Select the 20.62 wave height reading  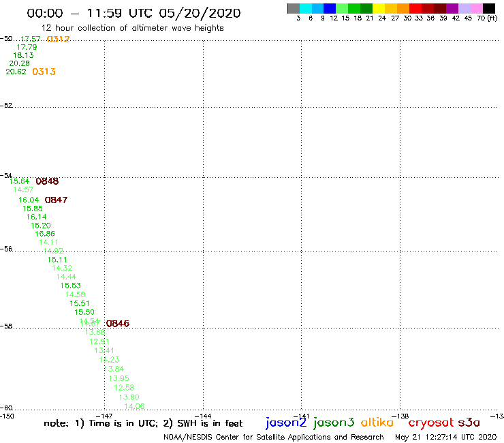(16, 72)
